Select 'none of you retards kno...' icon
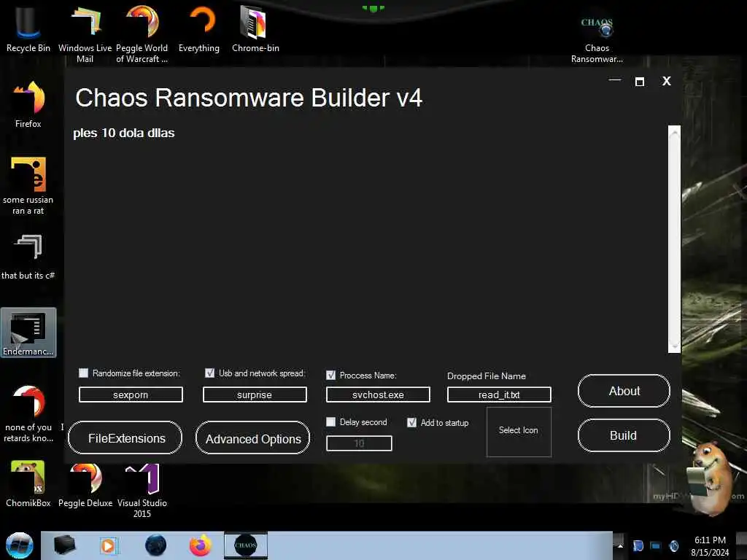This screenshot has width=747, height=560. [x=28, y=413]
